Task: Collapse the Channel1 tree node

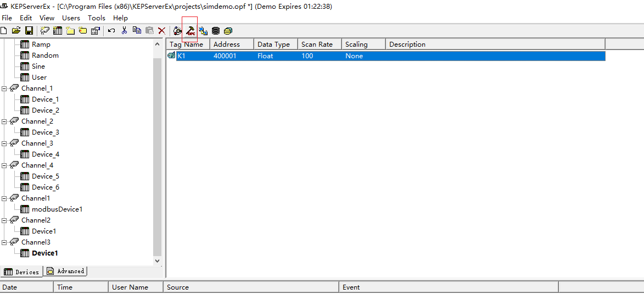Action: (4, 198)
